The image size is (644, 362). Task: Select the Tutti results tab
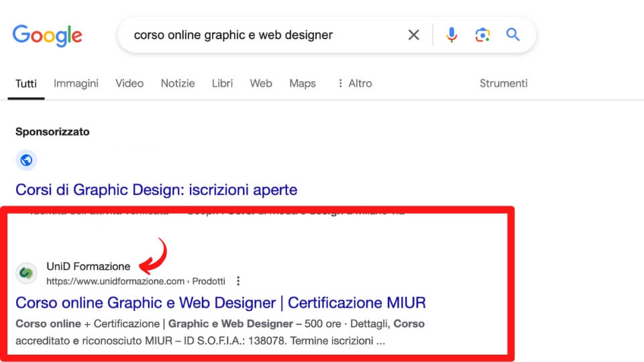(26, 84)
